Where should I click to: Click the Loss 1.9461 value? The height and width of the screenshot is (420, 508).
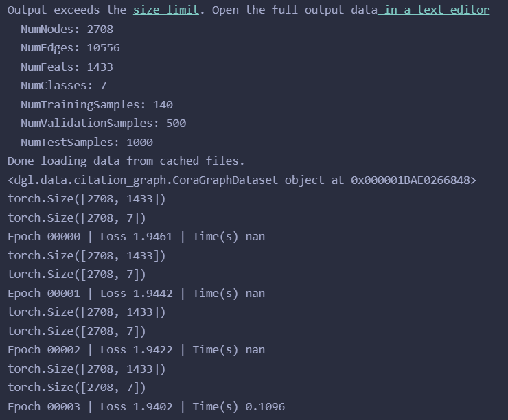pos(137,237)
